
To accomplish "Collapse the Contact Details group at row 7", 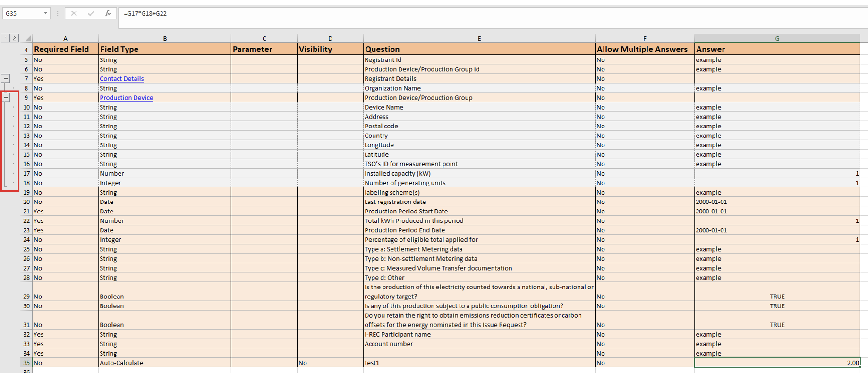I will pyautogui.click(x=6, y=78).
